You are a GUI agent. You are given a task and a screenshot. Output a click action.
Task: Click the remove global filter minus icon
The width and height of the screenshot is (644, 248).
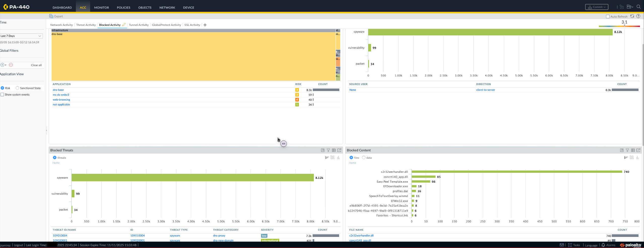[11, 65]
